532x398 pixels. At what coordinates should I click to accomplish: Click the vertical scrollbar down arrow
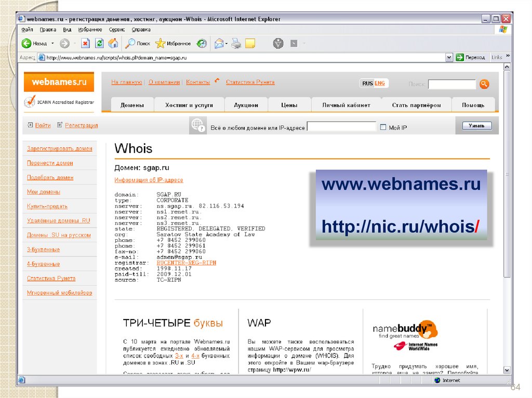pyautogui.click(x=508, y=370)
